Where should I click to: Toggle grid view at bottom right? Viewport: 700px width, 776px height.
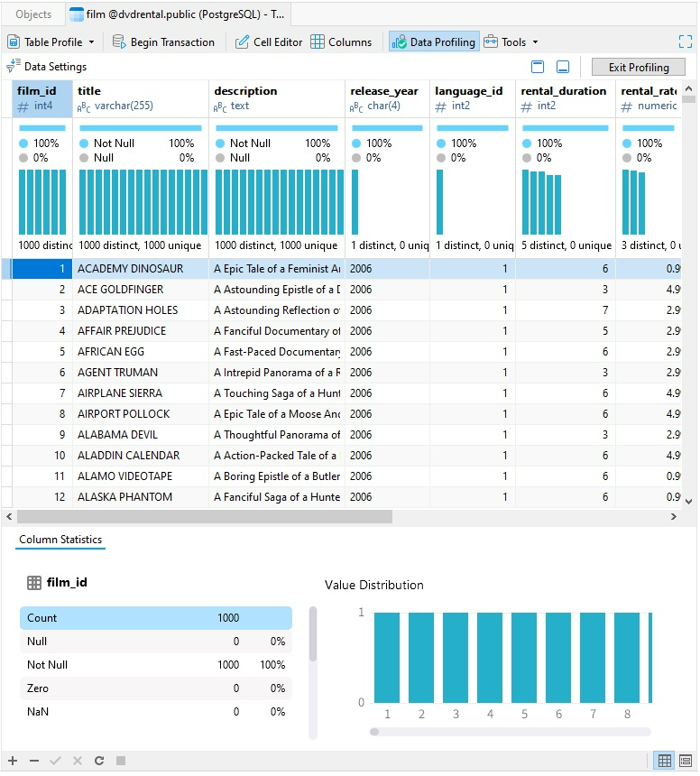click(665, 761)
